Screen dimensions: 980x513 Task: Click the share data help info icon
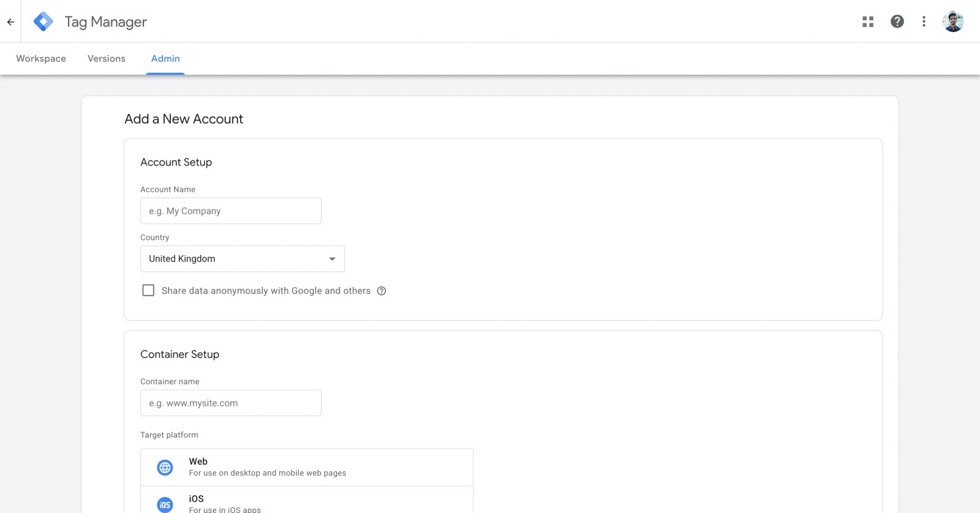pyautogui.click(x=382, y=291)
